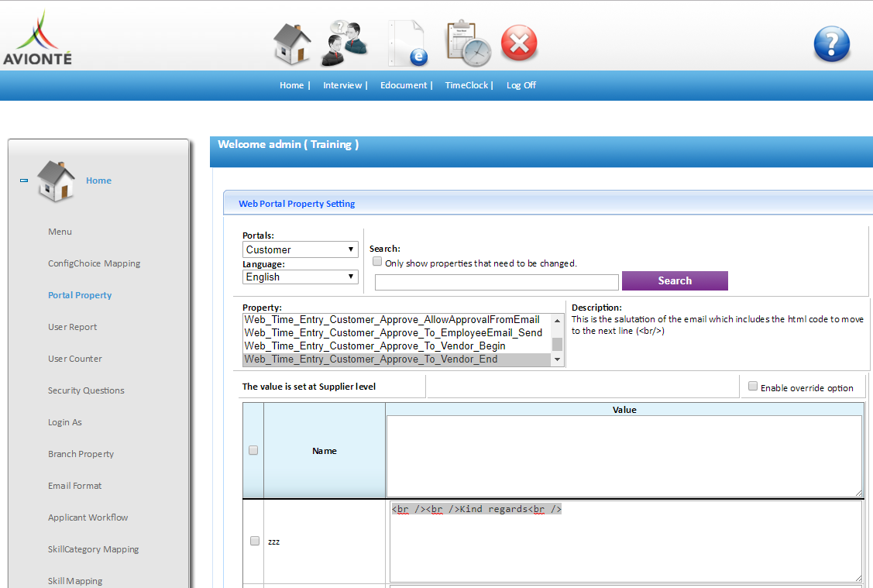The image size is (873, 588).
Task: Select Interview in the navigation bar
Action: pos(342,85)
